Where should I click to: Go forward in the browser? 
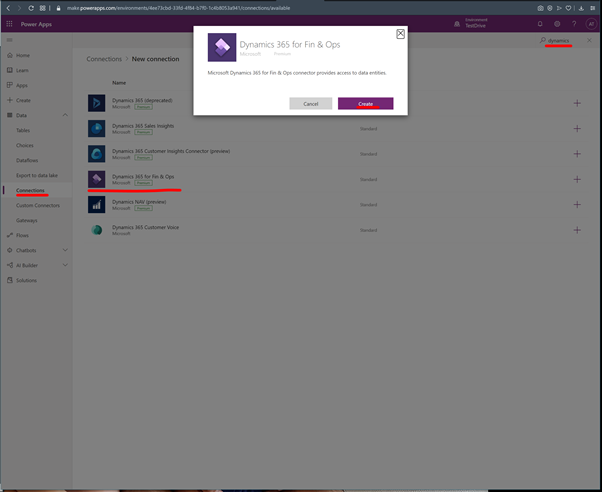pyautogui.click(x=19, y=8)
